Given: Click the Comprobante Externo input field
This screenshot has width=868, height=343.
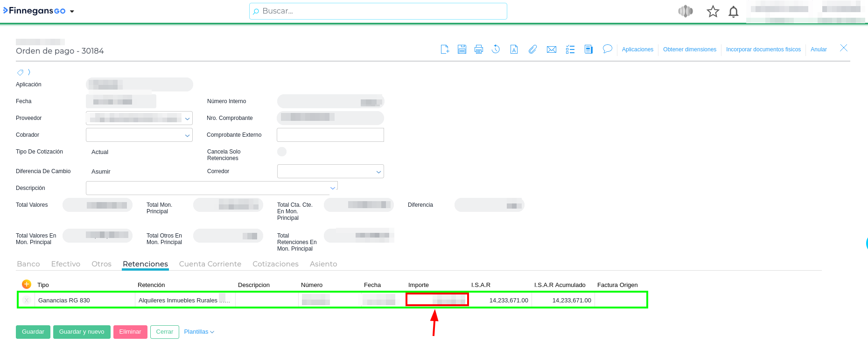Looking at the screenshot, I should (330, 135).
